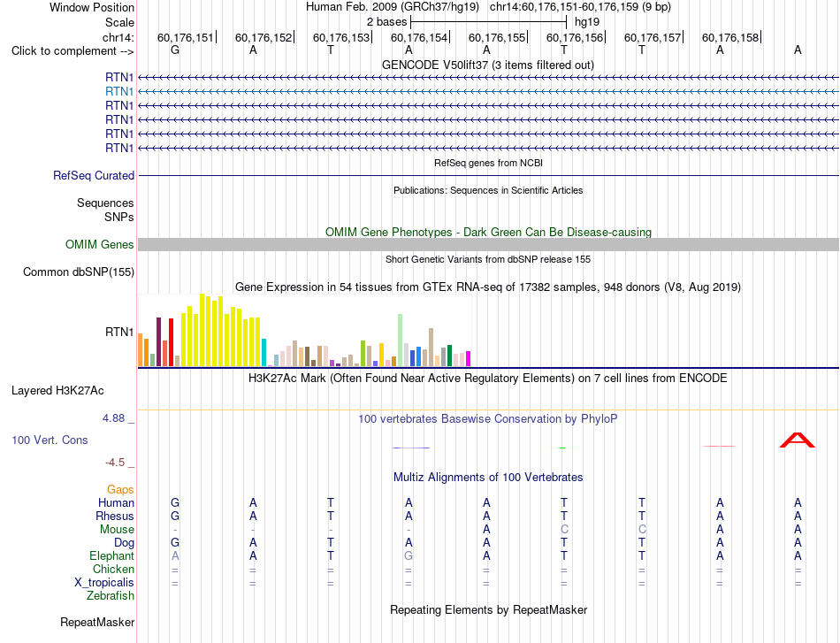
Task: Open "100 vertebrates Basewise Conservation by PhyloP" title
Action: click(x=488, y=419)
